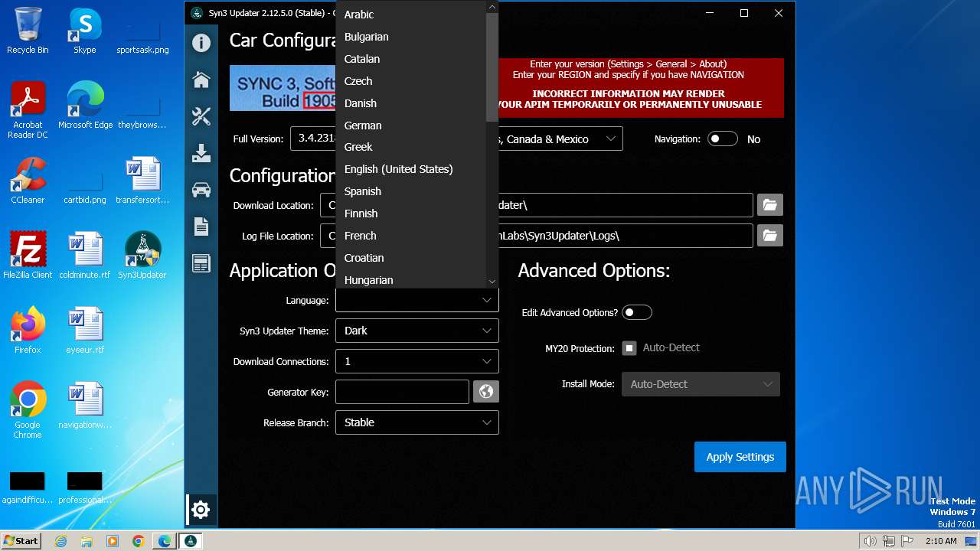Open Syn3 Updater Theme dropdown
This screenshot has width=980, height=551.
(x=417, y=331)
